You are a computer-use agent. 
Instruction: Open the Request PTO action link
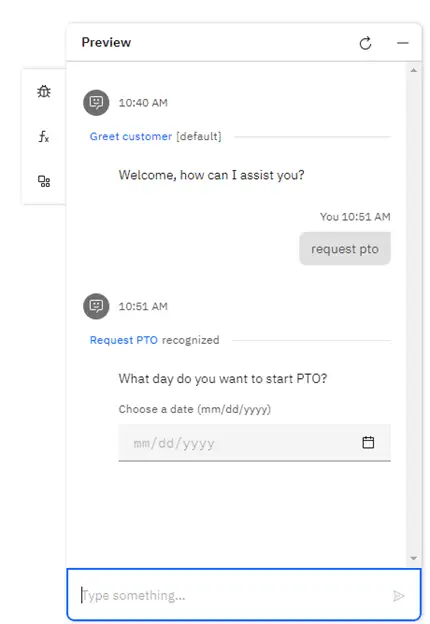(124, 340)
